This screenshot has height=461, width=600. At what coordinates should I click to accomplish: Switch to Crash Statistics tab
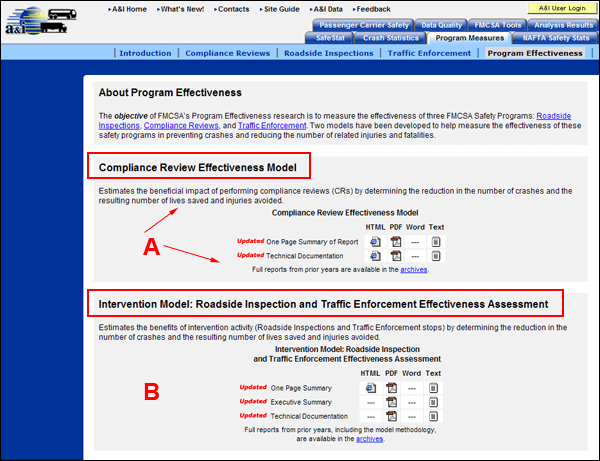coord(391,38)
